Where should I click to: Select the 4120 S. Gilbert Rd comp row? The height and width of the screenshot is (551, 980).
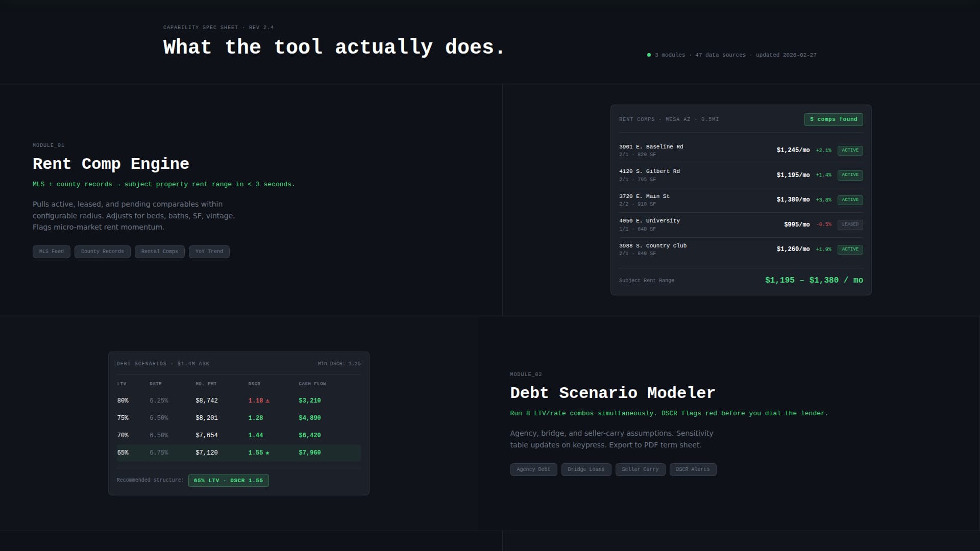(740, 175)
